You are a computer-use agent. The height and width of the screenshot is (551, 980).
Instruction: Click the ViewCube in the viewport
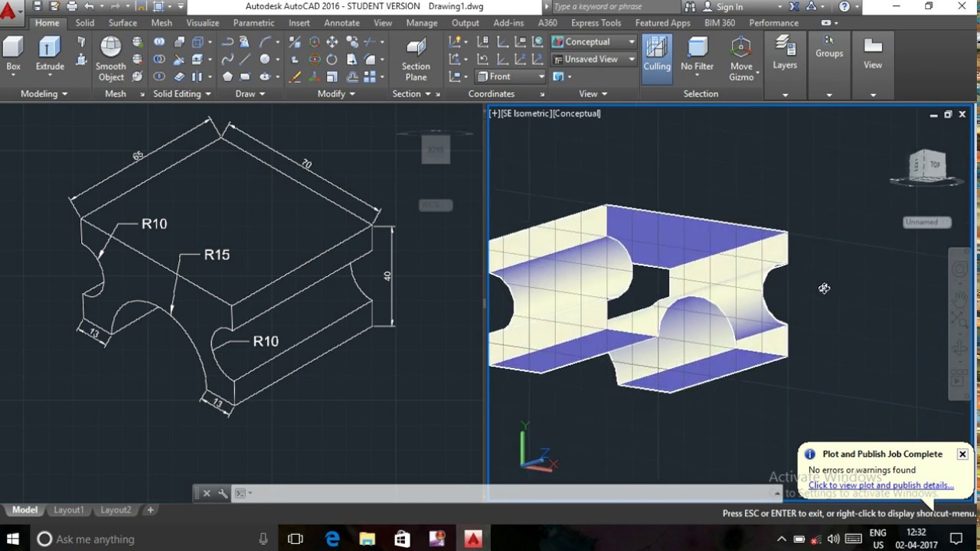pos(927,166)
